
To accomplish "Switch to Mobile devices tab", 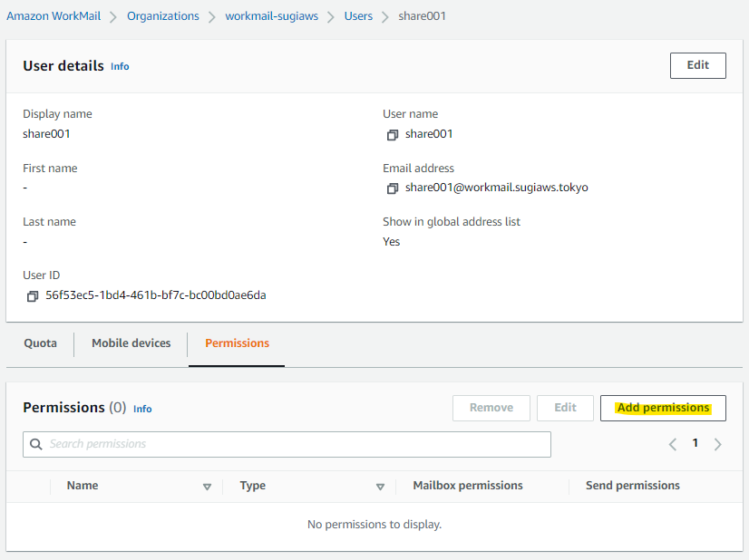I will pos(131,343).
